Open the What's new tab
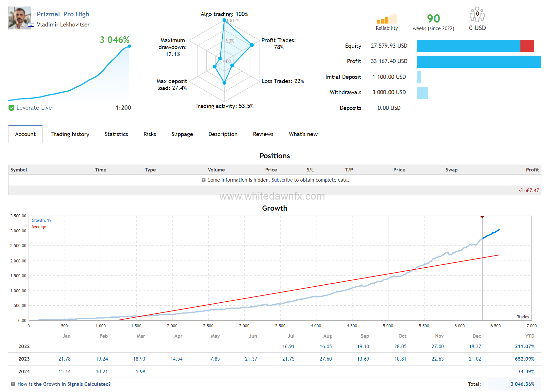 pyautogui.click(x=303, y=134)
